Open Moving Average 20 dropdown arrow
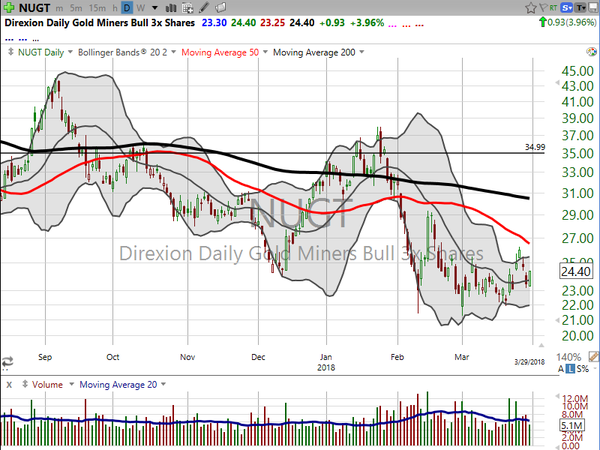 coord(163,384)
